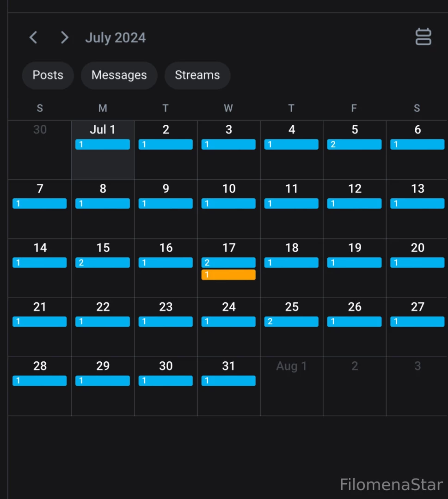The height and width of the screenshot is (499, 448).
Task: Open the blue scheduled bar on July 17
Action: click(x=228, y=263)
